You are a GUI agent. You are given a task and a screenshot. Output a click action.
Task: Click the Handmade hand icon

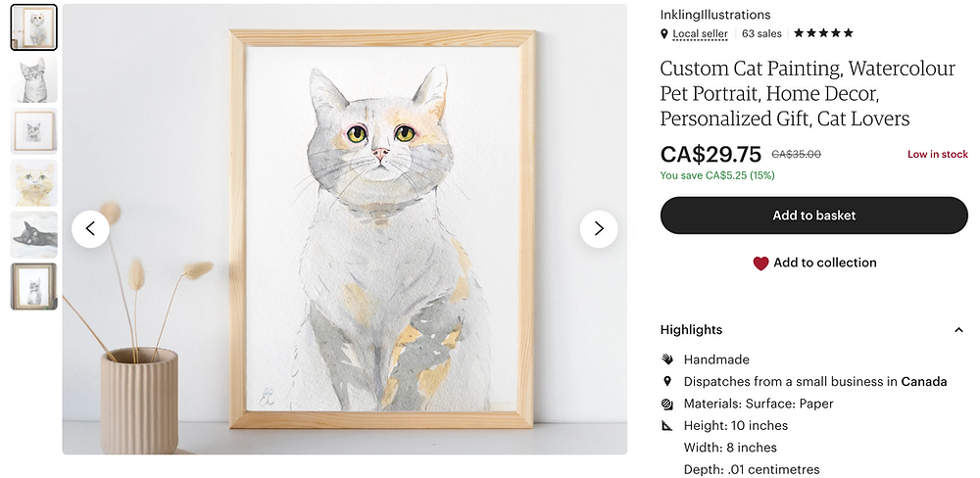[666, 359]
